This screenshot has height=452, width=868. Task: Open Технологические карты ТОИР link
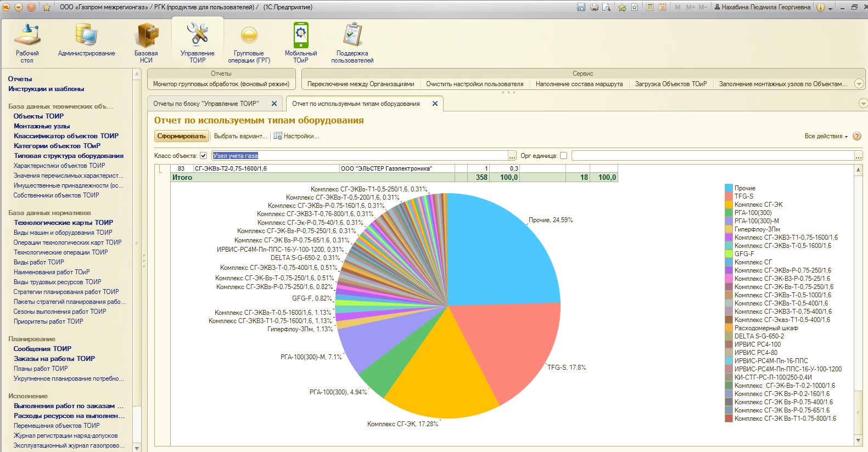tap(63, 223)
